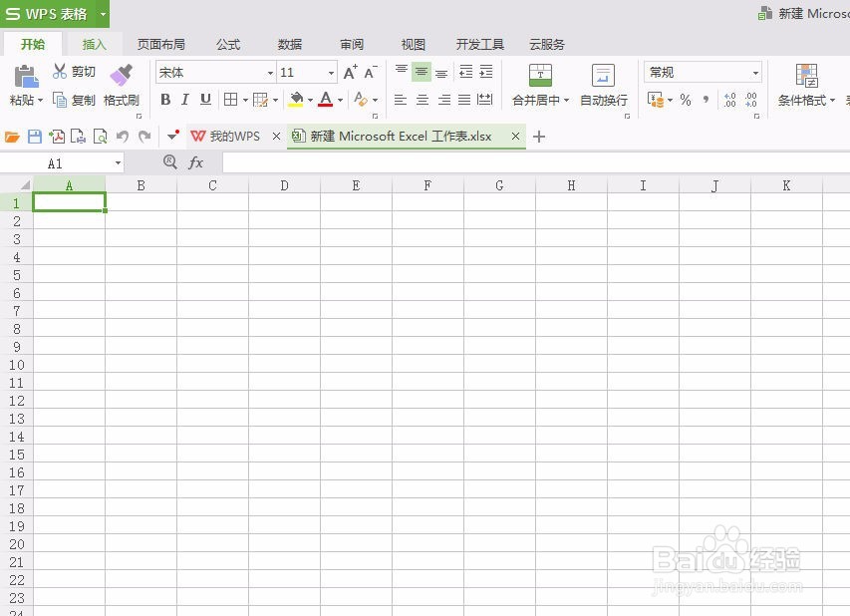Screen dimensions: 850x616
Task: Open the font color picker swatch
Action: click(x=324, y=100)
